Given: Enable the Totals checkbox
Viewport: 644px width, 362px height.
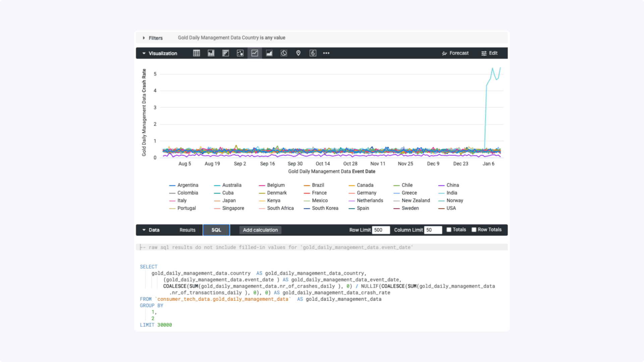Looking at the screenshot, I should [449, 230].
